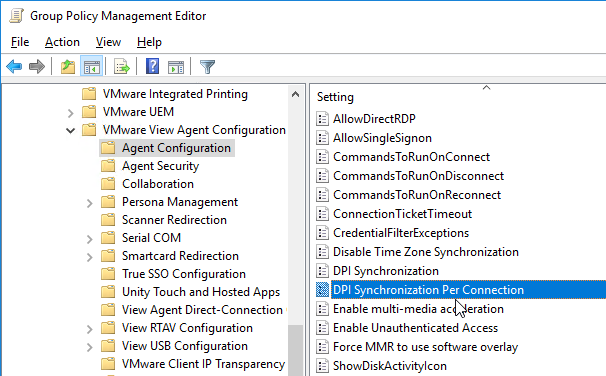Click the CredentialFilterExceptions policy icon
The height and width of the screenshot is (376, 606).
[x=322, y=233]
